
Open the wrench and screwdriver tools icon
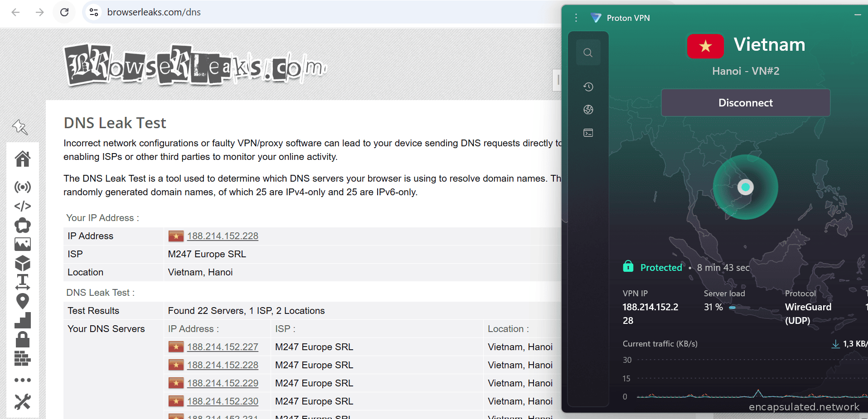coord(23,401)
